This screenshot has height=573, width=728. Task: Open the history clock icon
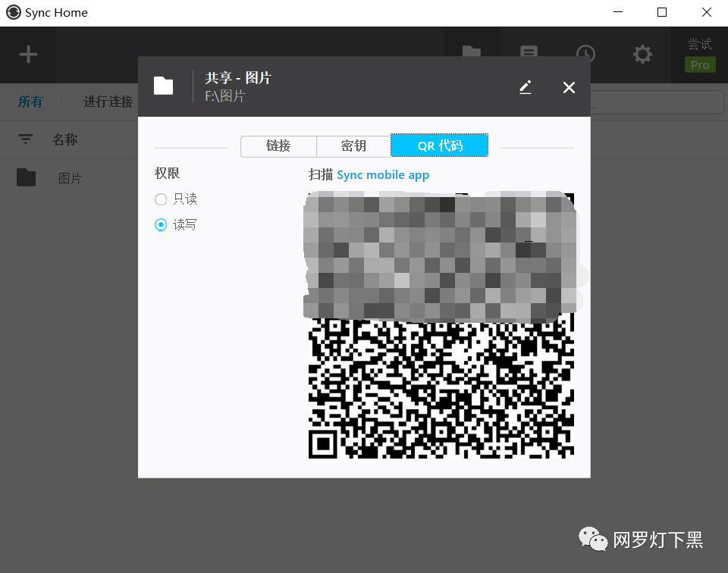(x=585, y=54)
